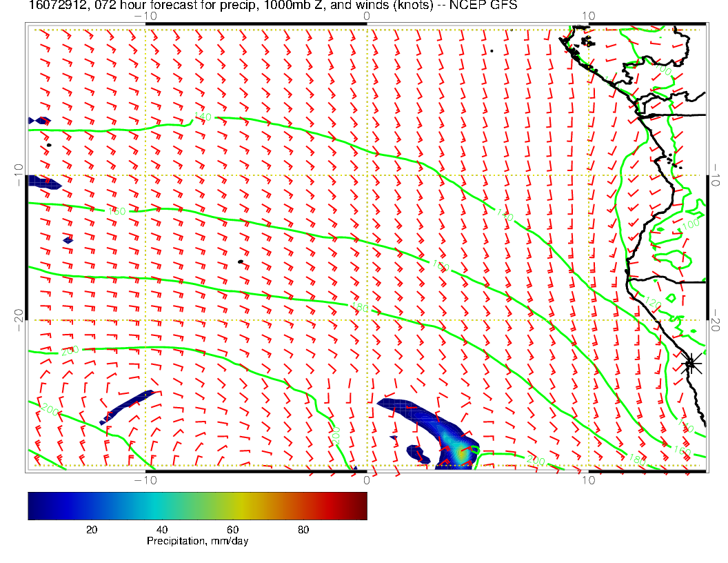
Task: Click the small island dot near map center-left
Action: tap(241, 261)
